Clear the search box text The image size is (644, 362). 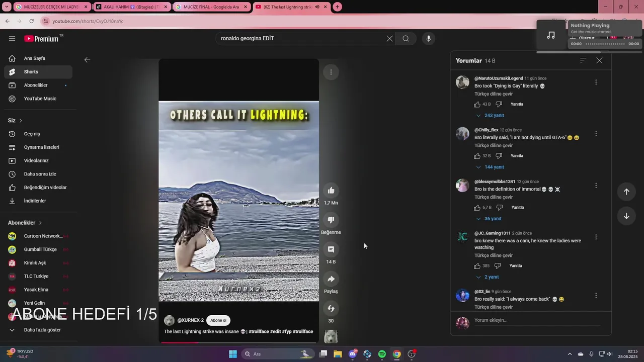(x=389, y=39)
